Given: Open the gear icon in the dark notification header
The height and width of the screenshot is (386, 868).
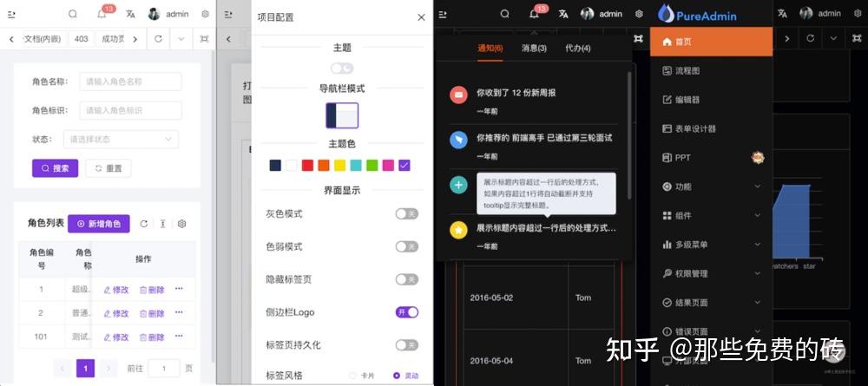Looking at the screenshot, I should [x=639, y=15].
